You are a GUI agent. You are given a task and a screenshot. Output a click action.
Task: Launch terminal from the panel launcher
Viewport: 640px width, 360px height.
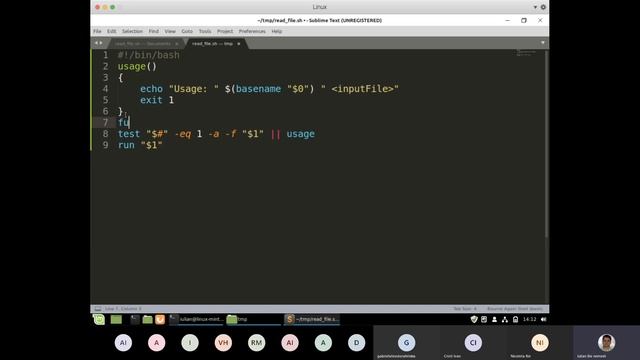pyautogui.click(x=135, y=319)
